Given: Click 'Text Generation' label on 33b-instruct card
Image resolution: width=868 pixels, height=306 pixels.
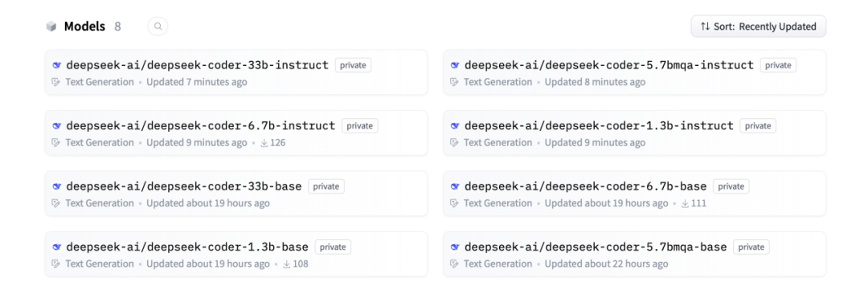Looking at the screenshot, I should pos(100,82).
